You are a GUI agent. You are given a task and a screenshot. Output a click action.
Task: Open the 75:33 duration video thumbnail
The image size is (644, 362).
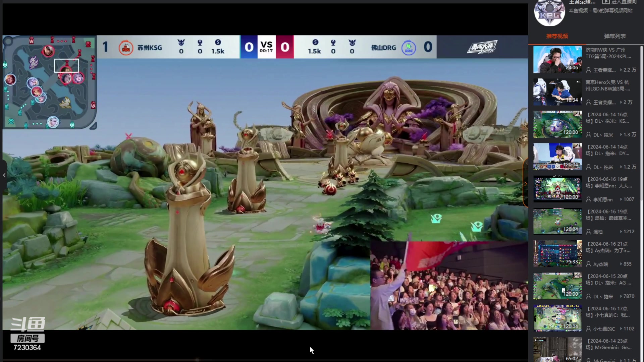(557, 254)
